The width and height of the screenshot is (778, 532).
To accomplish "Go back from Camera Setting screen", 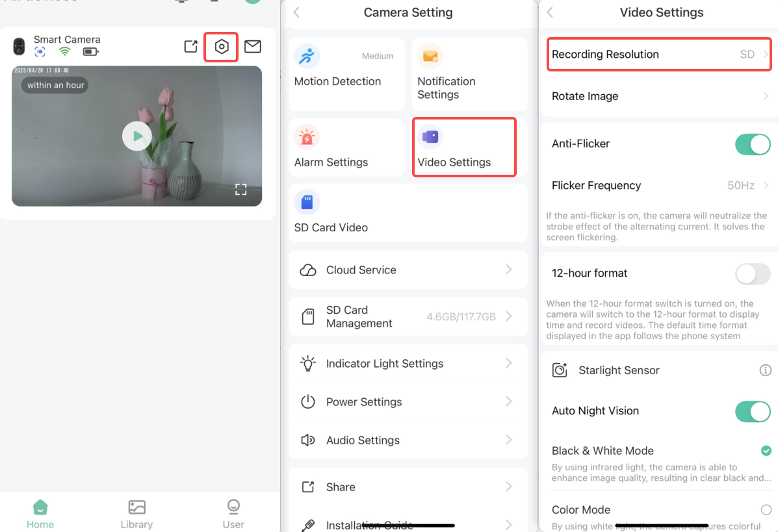I will [x=297, y=12].
